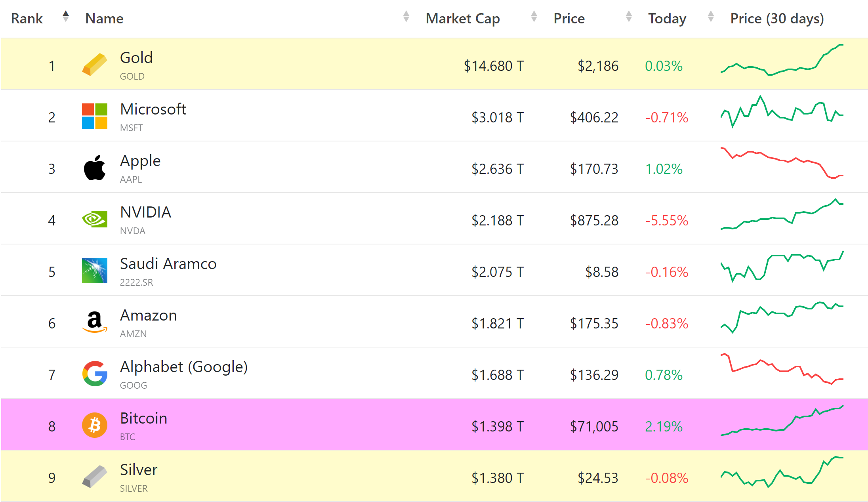868x502 pixels.
Task: Sort by Market Cap arrows
Action: tap(534, 17)
